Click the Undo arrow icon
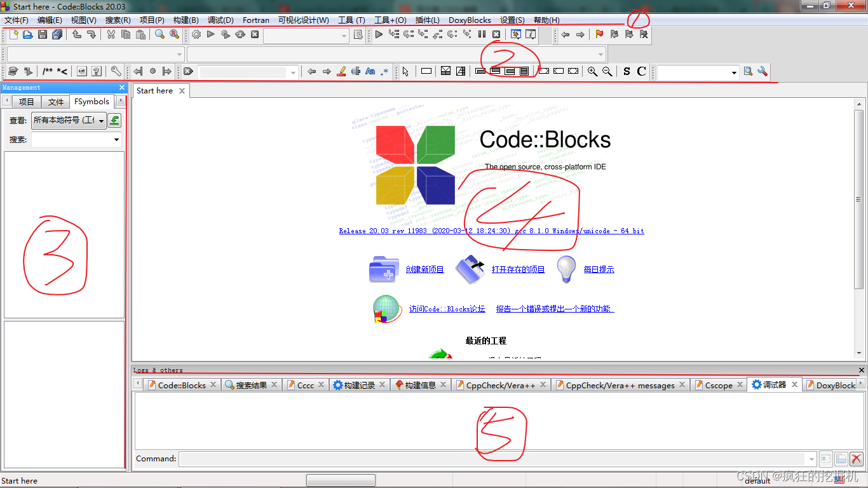Screen dimensions: 868x488 tap(77, 34)
